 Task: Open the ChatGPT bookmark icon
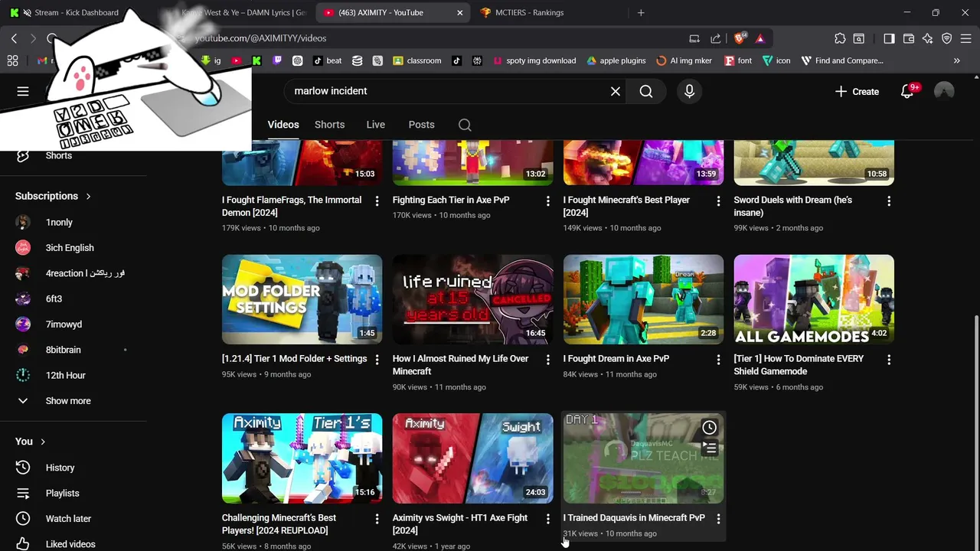297,60
